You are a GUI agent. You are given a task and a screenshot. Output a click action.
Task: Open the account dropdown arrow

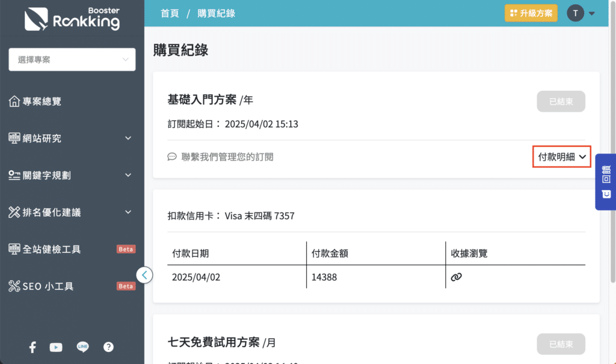point(591,14)
